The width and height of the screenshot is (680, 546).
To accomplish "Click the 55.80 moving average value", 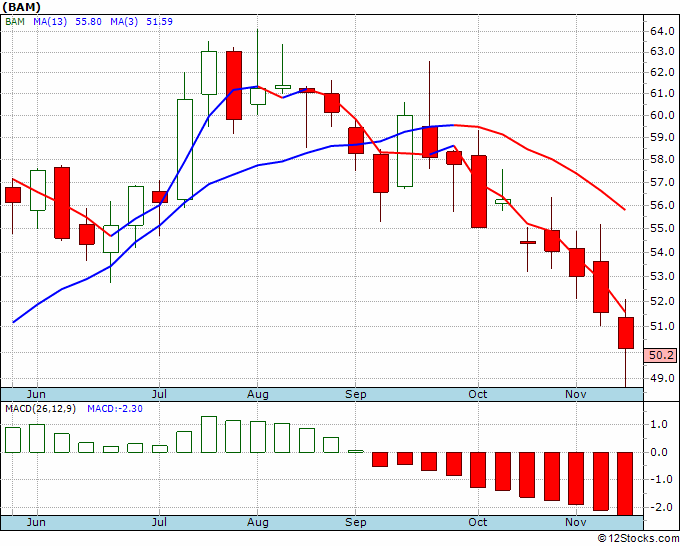I will coord(88,21).
